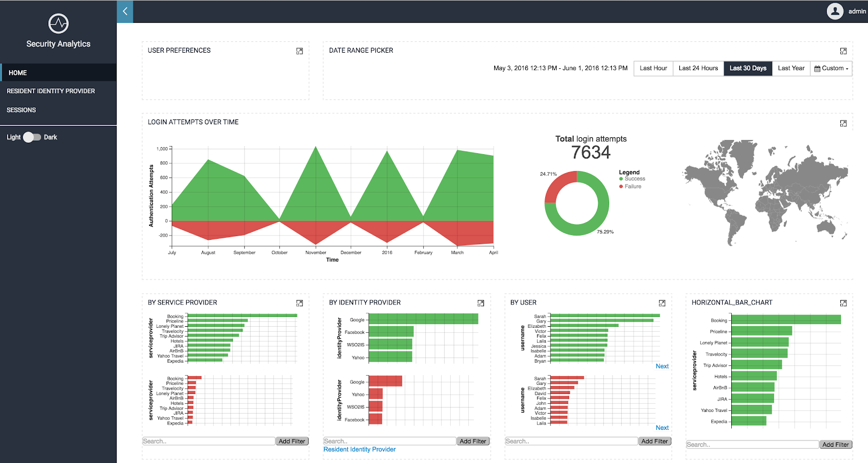868x463 pixels.
Task: Collapse the sidebar with the back chevron
Action: point(125,11)
